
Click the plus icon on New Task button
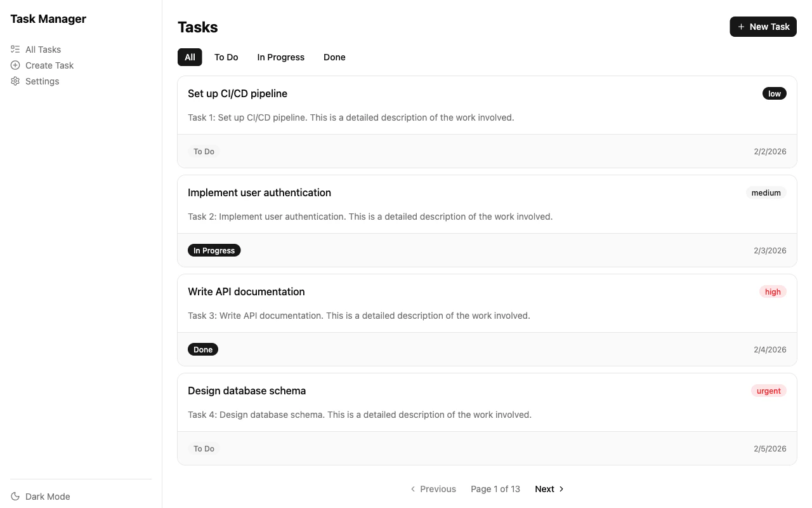(740, 27)
